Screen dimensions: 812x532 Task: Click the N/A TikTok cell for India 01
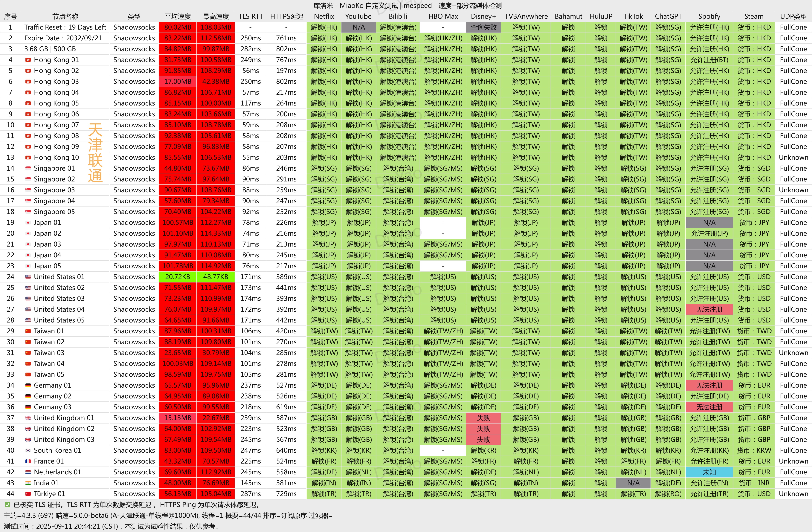pos(633,483)
